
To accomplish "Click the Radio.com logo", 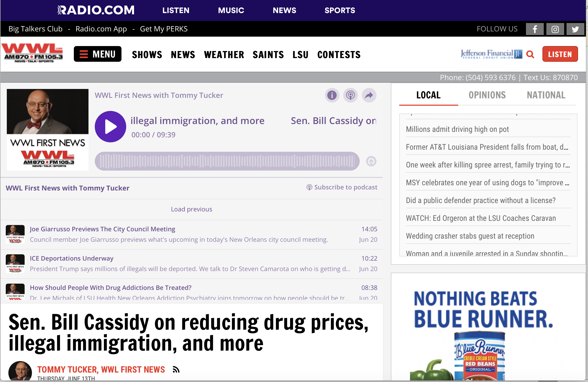I will click(x=96, y=10).
